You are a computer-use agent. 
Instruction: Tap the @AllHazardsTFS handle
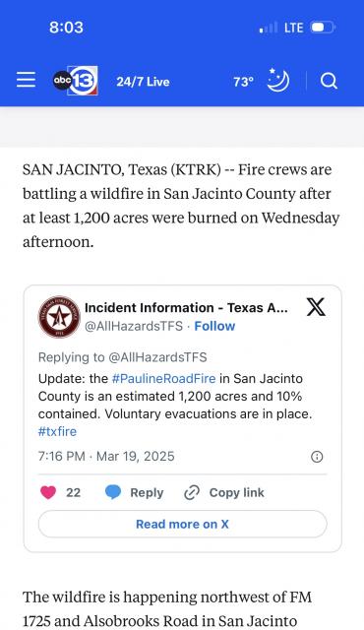click(134, 326)
